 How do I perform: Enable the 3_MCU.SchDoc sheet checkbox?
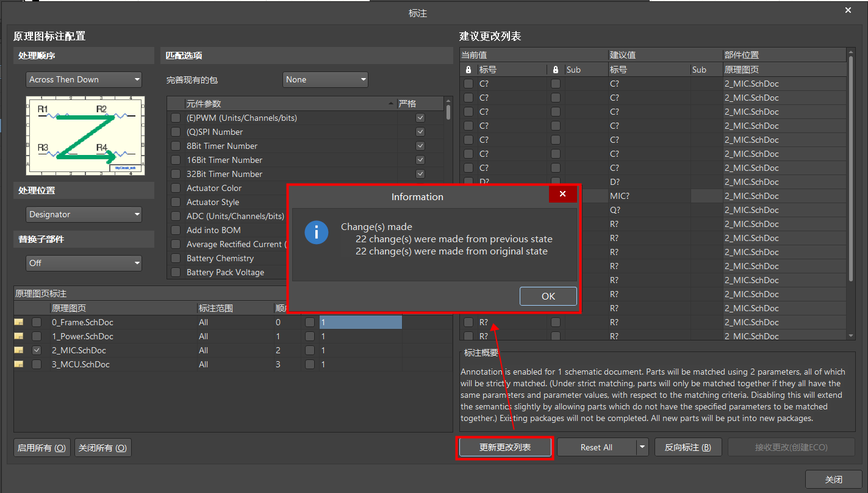coord(37,364)
